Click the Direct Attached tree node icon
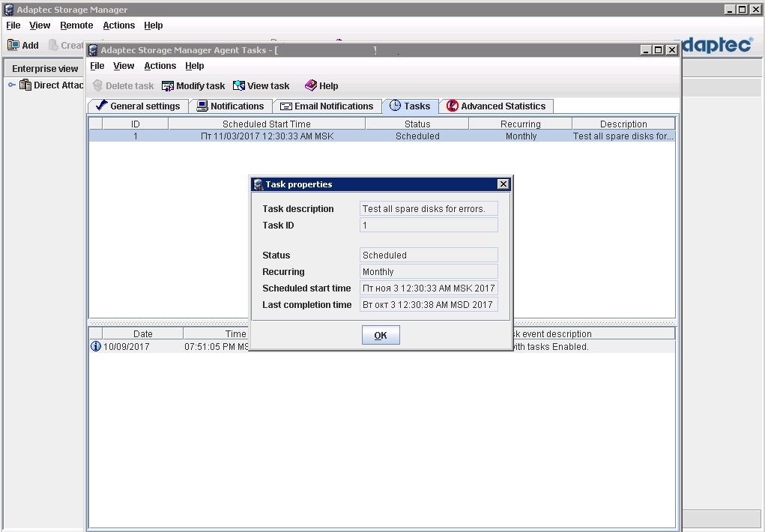 tap(25, 85)
